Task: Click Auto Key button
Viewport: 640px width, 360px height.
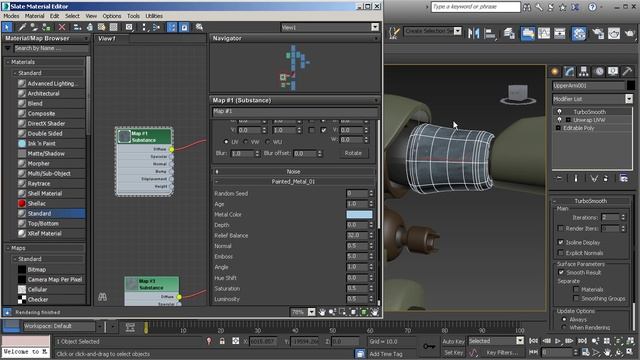Action: click(453, 341)
